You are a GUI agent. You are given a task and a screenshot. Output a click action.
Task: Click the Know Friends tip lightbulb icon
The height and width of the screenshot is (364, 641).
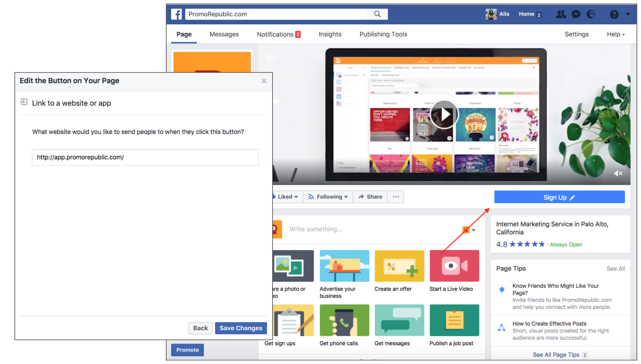click(502, 289)
